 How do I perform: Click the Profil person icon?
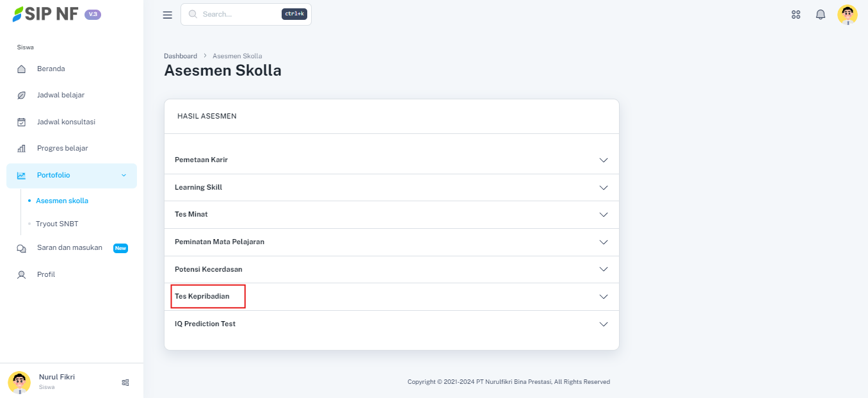(21, 275)
